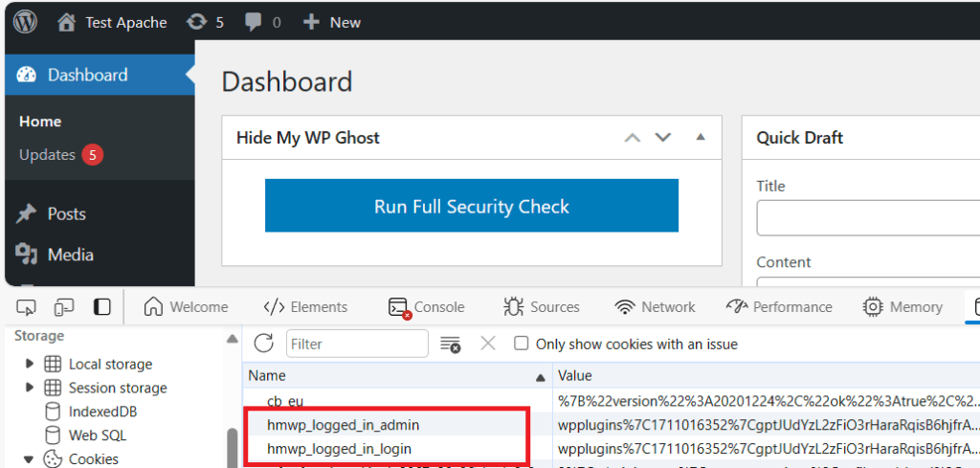Expand the Session storage tree node
Viewport: 980px width, 468px height.
29,388
